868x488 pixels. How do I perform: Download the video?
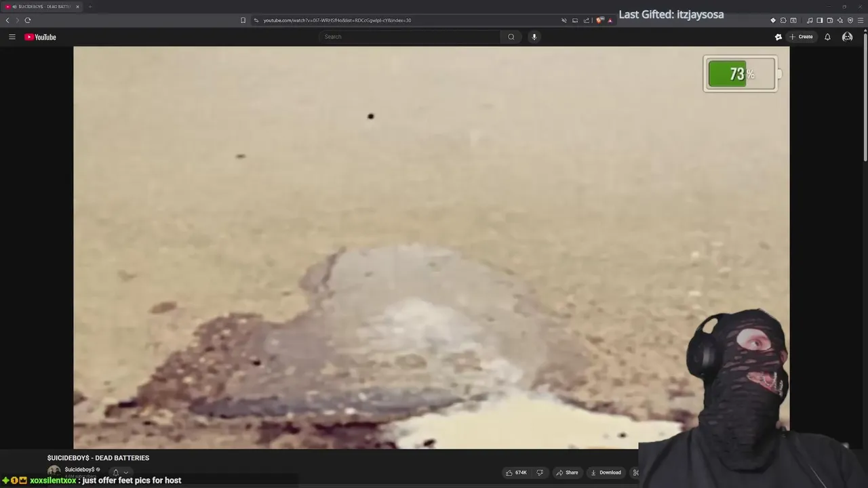(x=606, y=472)
